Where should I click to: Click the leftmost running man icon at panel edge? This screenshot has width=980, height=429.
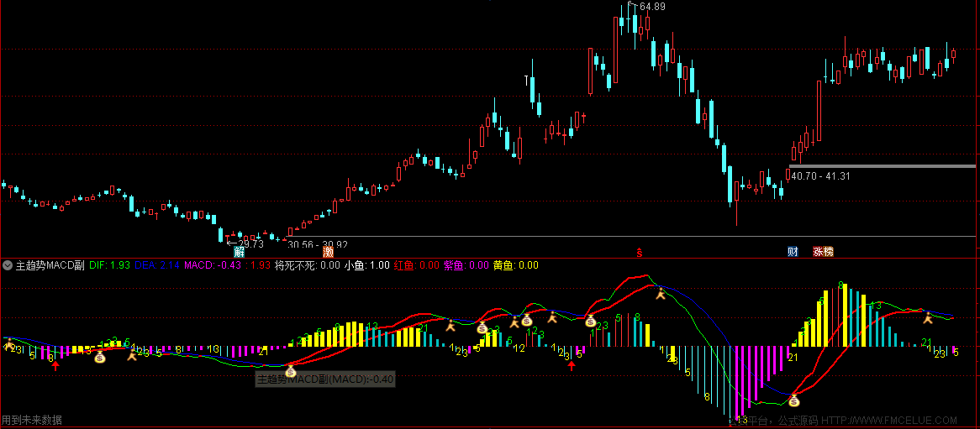[x=8, y=344]
